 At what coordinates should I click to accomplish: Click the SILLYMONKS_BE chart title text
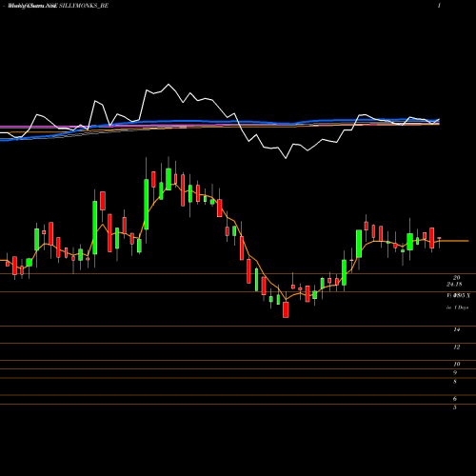[84, 6]
